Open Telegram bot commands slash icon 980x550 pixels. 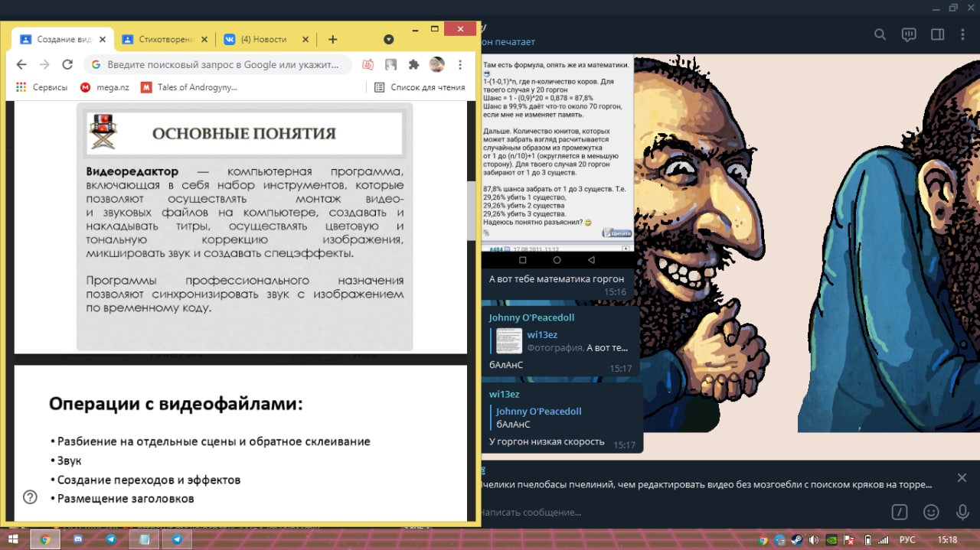[x=900, y=512]
